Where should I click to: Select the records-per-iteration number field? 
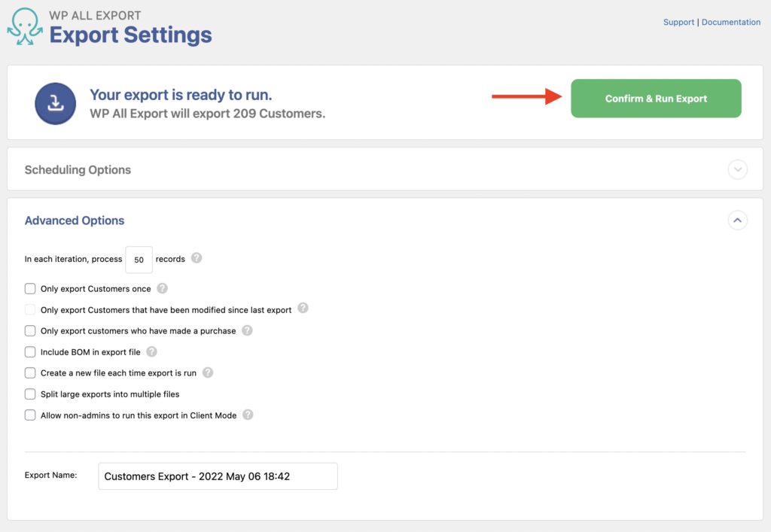[x=139, y=259]
